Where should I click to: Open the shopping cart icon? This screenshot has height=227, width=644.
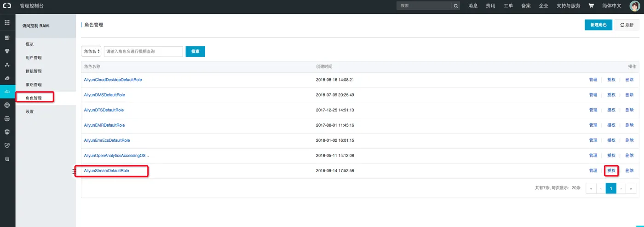pyautogui.click(x=591, y=6)
